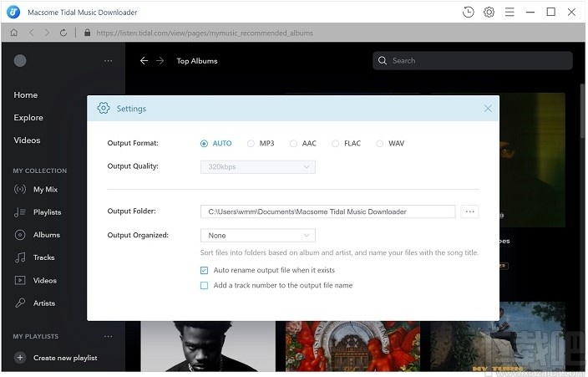Close the Settings dialog
Image resolution: width=588 pixels, height=377 pixels.
point(488,109)
